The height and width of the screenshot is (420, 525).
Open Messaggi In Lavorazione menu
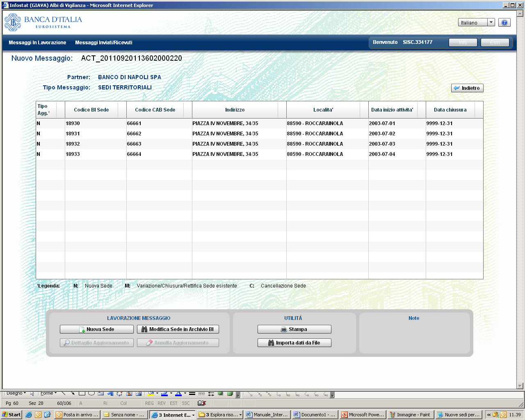point(37,43)
